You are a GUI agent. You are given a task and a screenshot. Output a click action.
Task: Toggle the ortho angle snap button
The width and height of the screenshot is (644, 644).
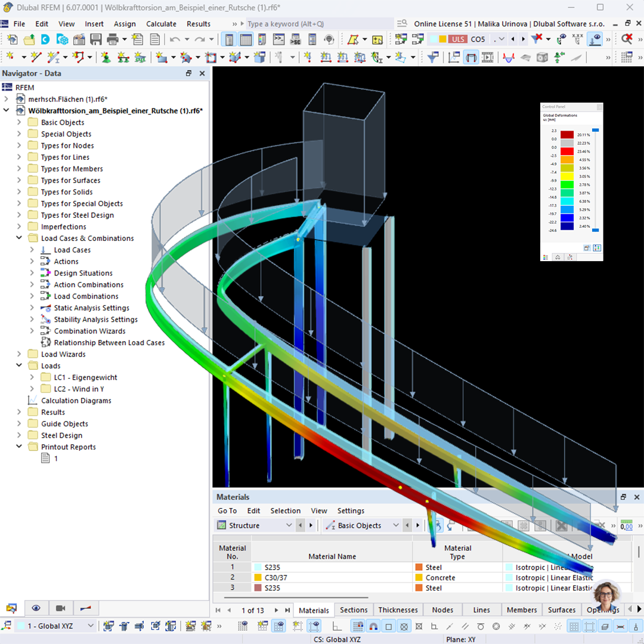337,626
